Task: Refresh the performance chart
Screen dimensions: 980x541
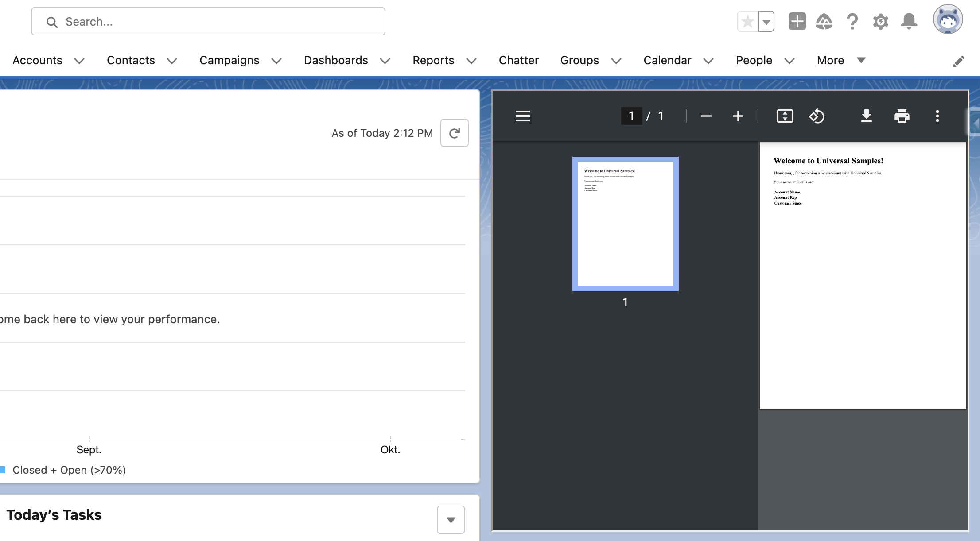Action: [454, 133]
